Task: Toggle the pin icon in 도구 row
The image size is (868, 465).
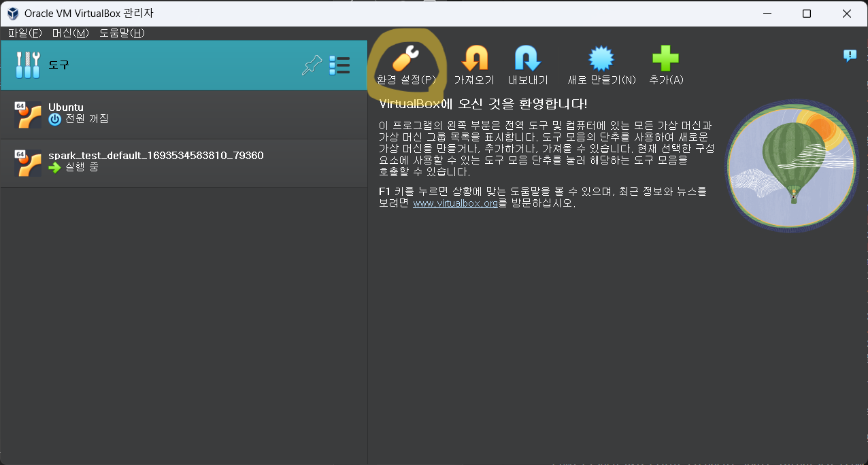Action: [x=312, y=65]
